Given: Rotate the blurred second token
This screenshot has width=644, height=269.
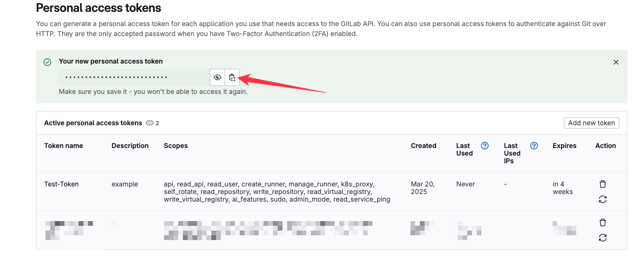Looking at the screenshot, I should coord(602,238).
